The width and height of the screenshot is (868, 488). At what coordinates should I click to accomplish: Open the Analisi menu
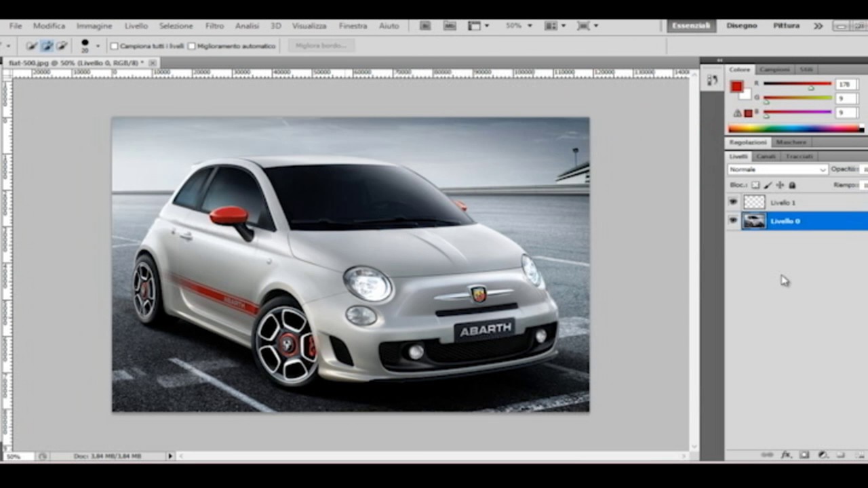(x=247, y=26)
